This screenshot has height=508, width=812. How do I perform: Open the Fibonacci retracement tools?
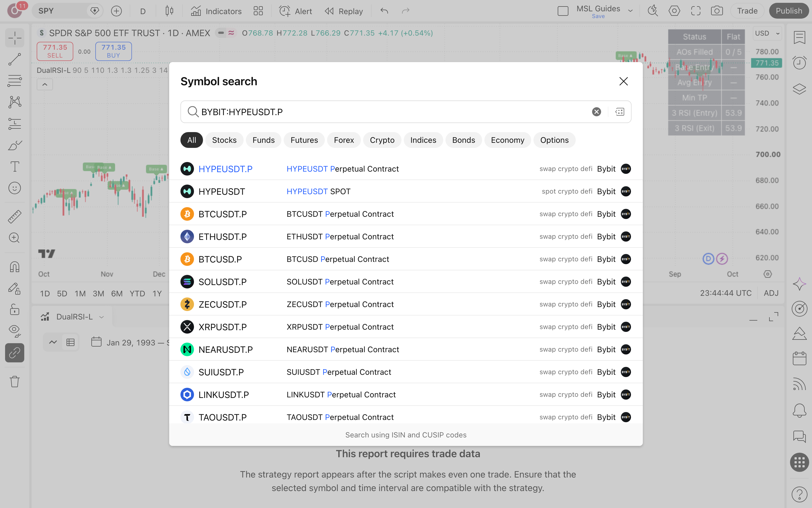pyautogui.click(x=15, y=81)
